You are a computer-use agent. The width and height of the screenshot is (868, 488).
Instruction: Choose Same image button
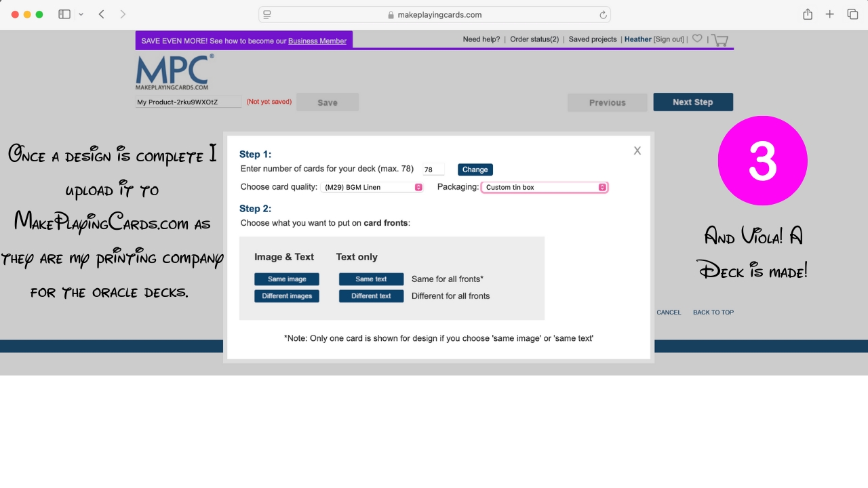click(287, 279)
